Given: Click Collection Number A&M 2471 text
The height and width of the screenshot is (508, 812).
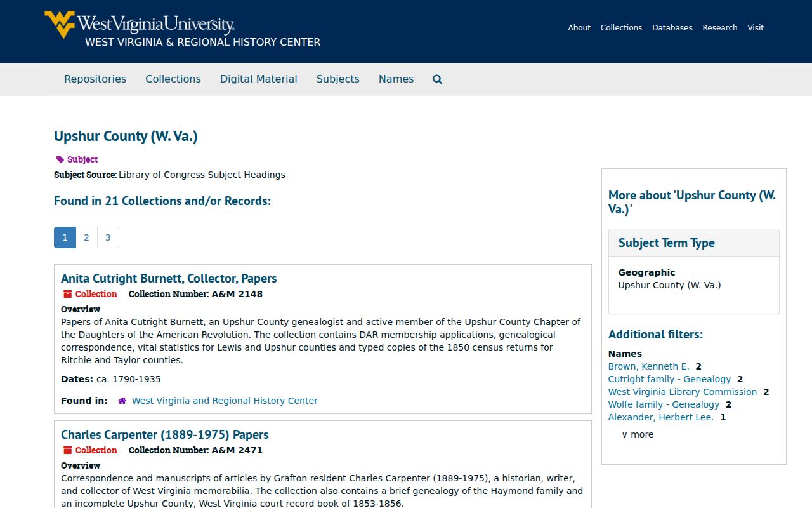Looking at the screenshot, I should click(195, 450).
